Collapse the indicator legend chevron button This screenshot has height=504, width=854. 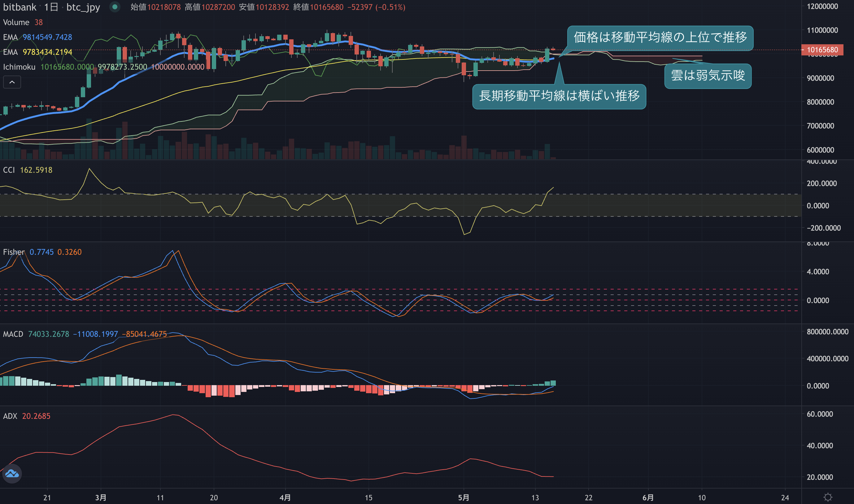pyautogui.click(x=12, y=82)
